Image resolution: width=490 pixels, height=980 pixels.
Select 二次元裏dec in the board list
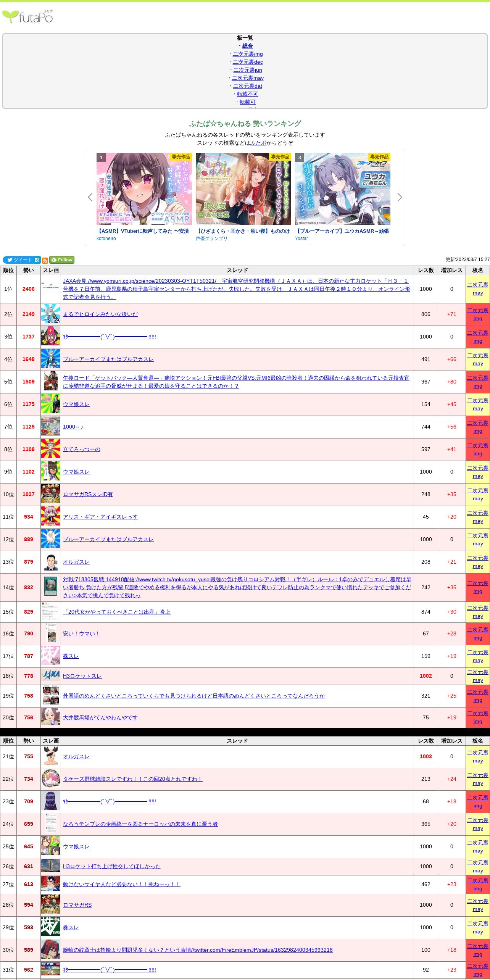(x=248, y=62)
